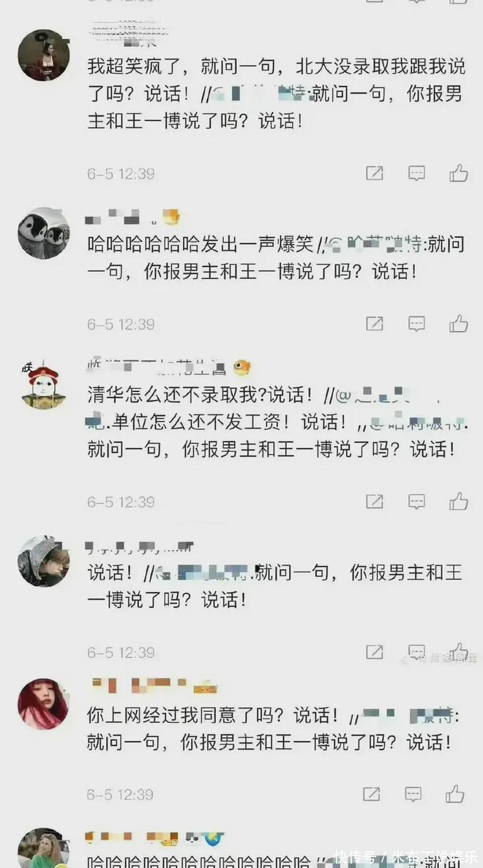Repost the '清华怎么还不录取我' comment
This screenshot has height=868, width=483.
[x=375, y=501]
